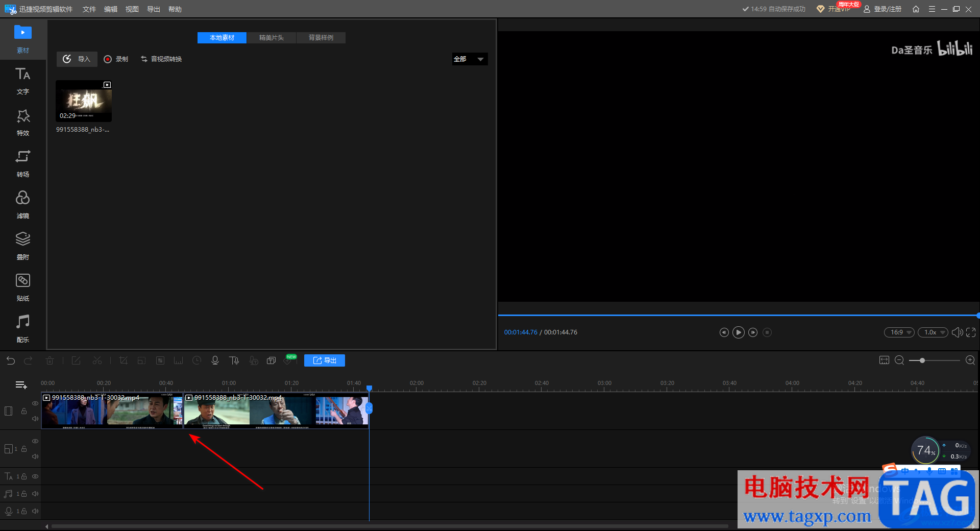Open the 16:9 aspect ratio dropdown

(x=899, y=332)
